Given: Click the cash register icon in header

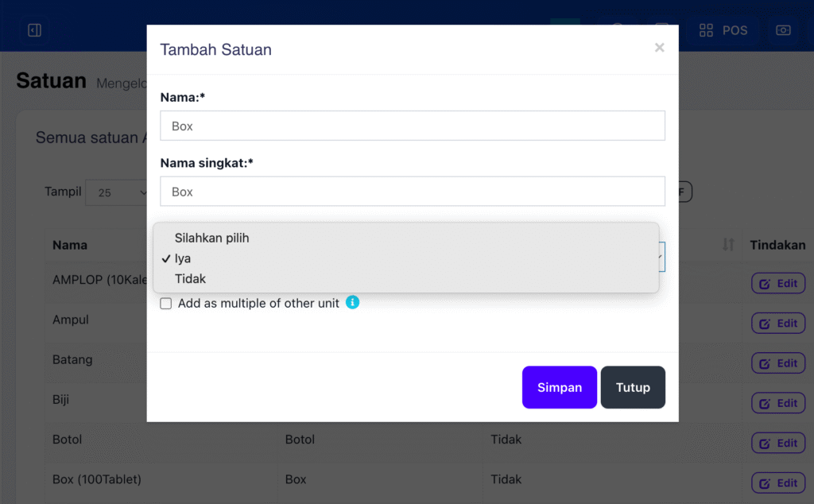Looking at the screenshot, I should pyautogui.click(x=783, y=30).
